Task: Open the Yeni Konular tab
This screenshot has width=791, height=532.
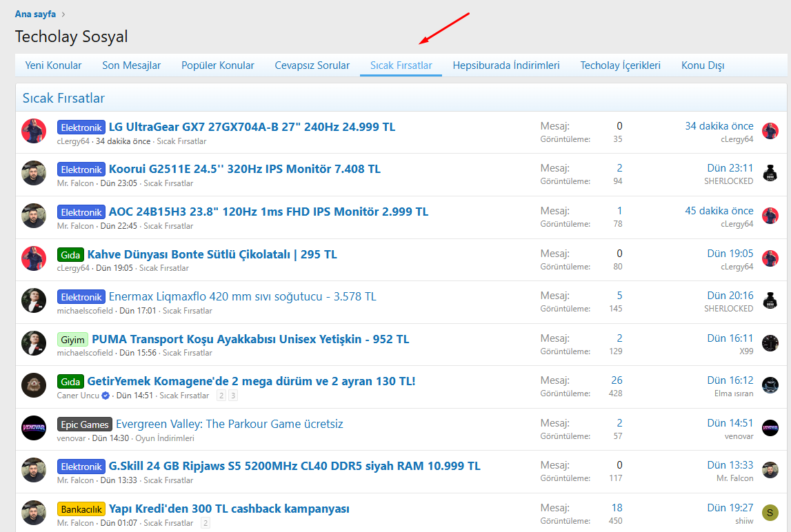Action: (54, 65)
